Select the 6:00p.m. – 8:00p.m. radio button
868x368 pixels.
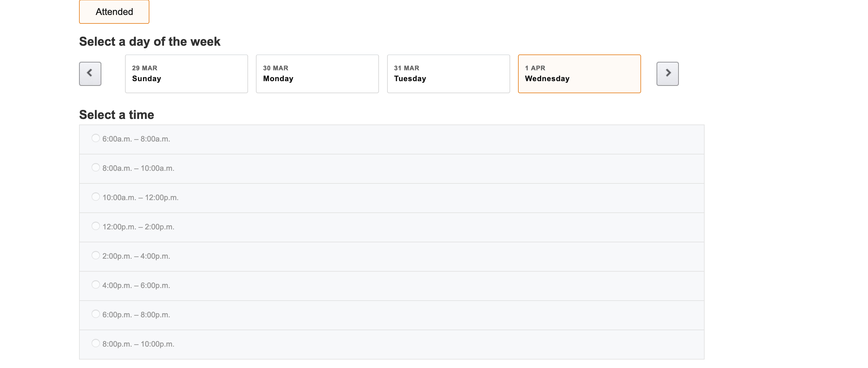[96, 314]
